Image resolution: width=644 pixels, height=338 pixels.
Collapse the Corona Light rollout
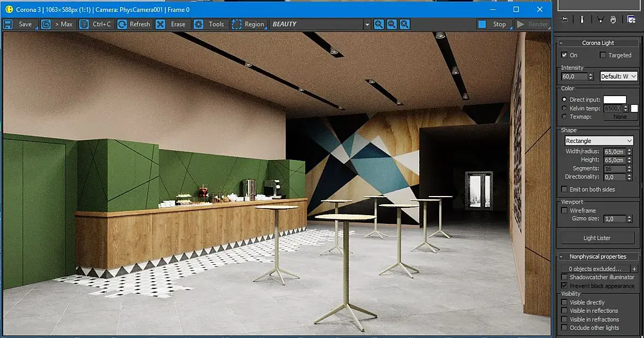(x=598, y=43)
